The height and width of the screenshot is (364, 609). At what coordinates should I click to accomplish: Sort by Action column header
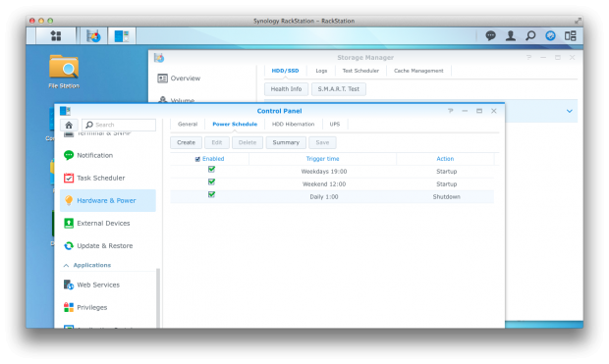tap(445, 159)
